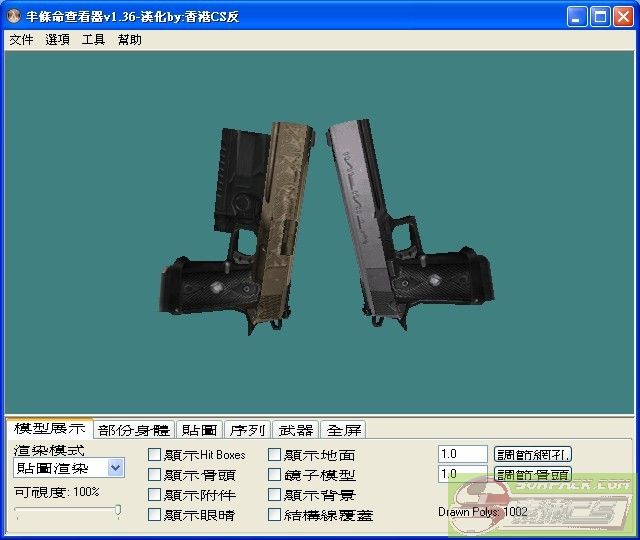Enable the 鏡子模型 checkbox
Screen dimensions: 640x540
[x=275, y=475]
